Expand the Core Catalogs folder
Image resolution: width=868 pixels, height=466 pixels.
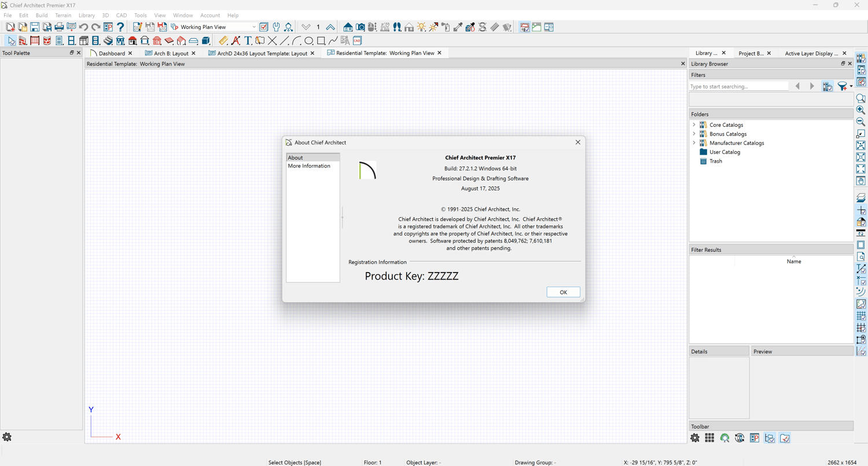[694, 124]
